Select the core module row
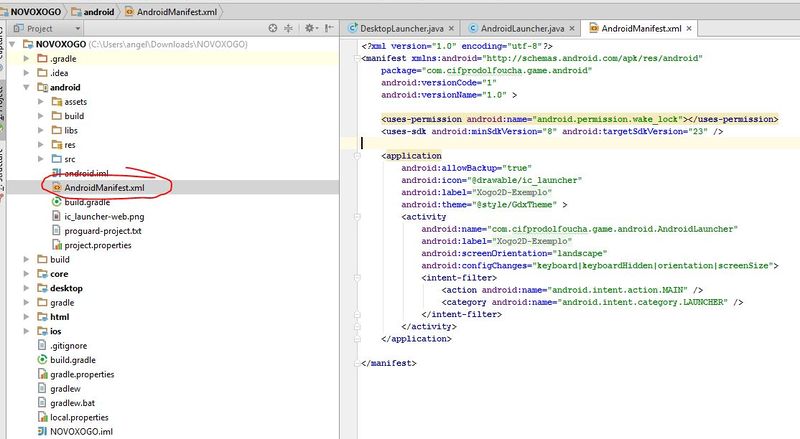The height and width of the screenshot is (439, 800). point(172,274)
